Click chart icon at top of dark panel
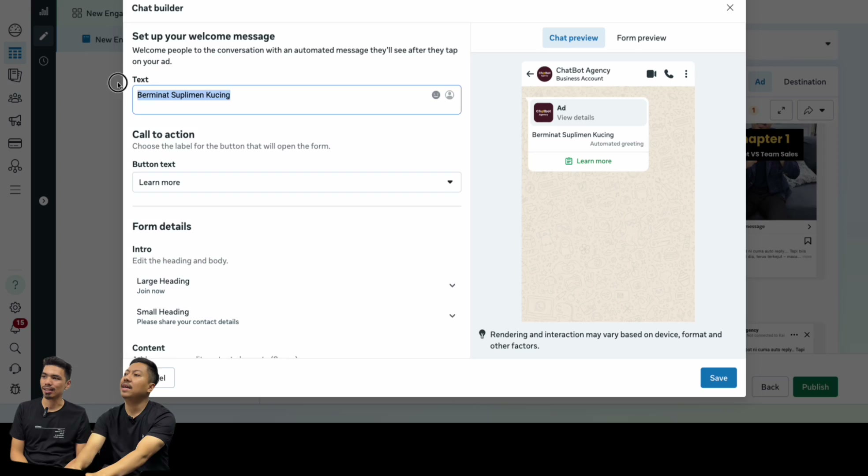The image size is (868, 476). coord(43,11)
